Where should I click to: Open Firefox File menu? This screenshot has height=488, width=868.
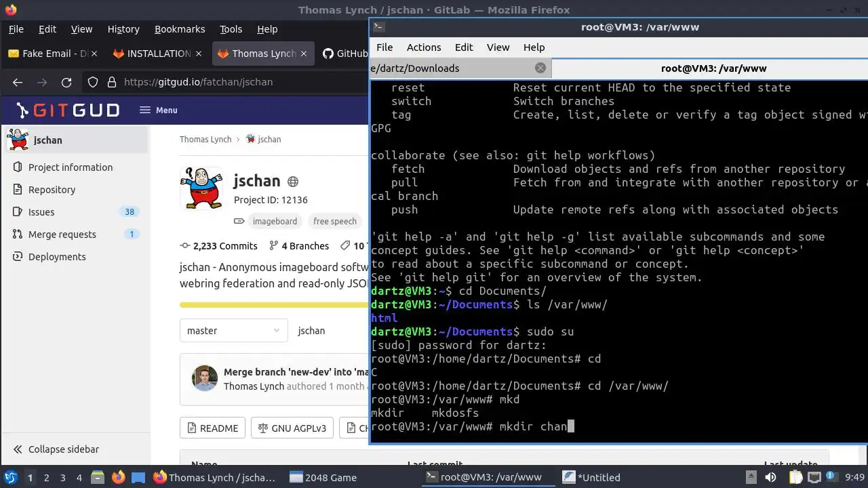16,29
